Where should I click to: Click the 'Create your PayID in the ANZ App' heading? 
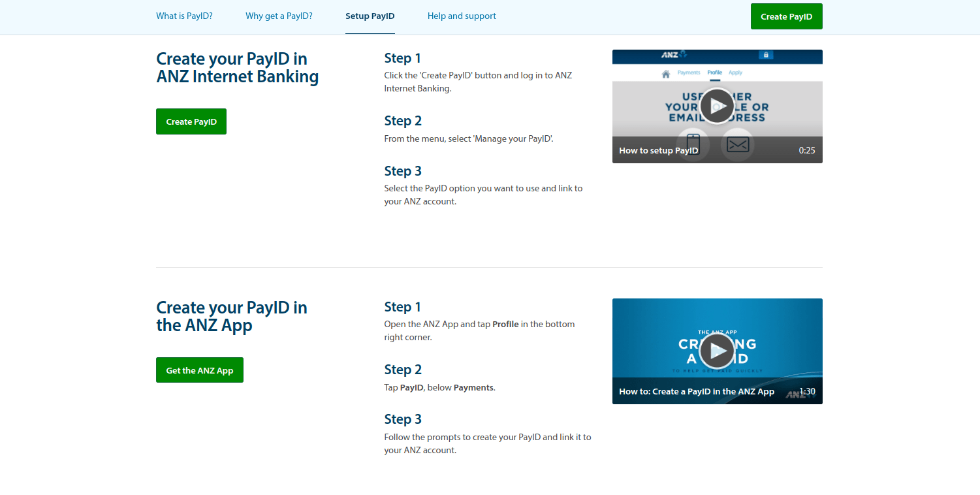pos(232,317)
